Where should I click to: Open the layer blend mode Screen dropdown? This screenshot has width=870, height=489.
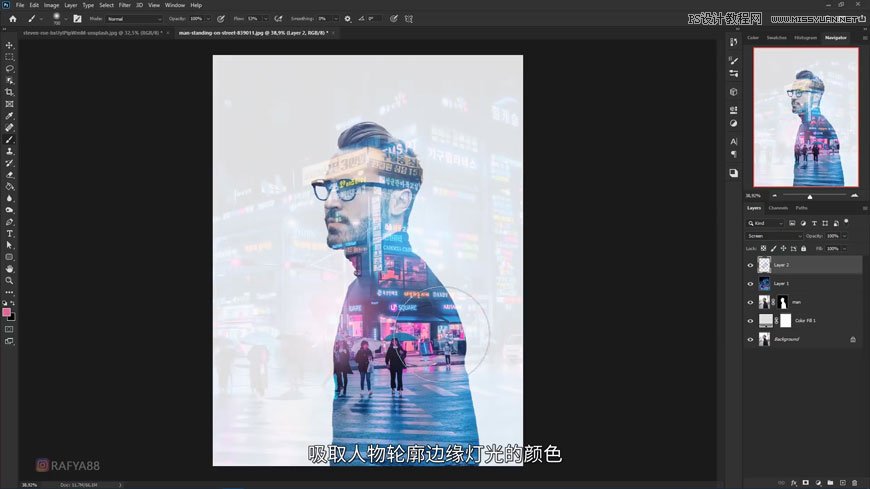774,236
